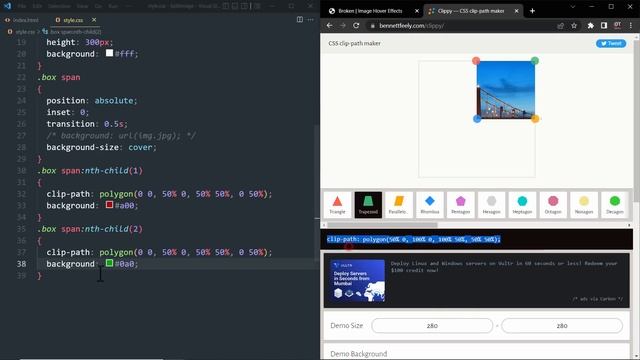Choose the Rhombus shape preset
The width and height of the screenshot is (640, 360).
(x=430, y=204)
